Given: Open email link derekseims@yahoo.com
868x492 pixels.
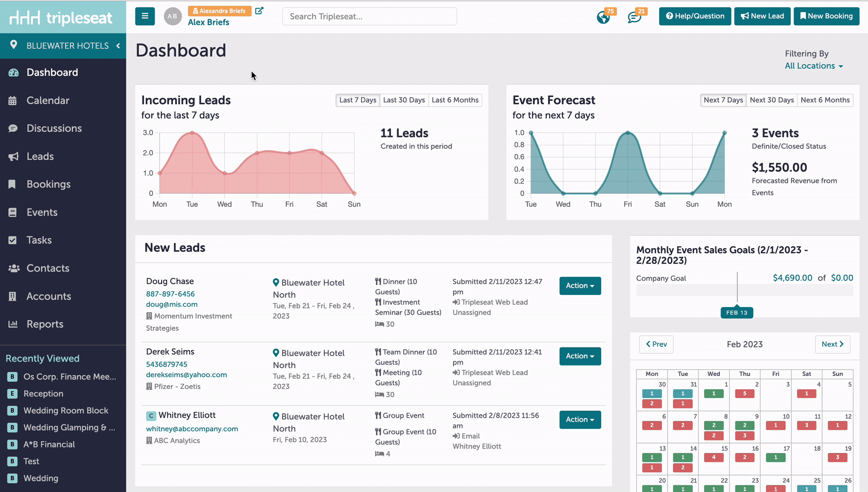Looking at the screenshot, I should [x=186, y=375].
